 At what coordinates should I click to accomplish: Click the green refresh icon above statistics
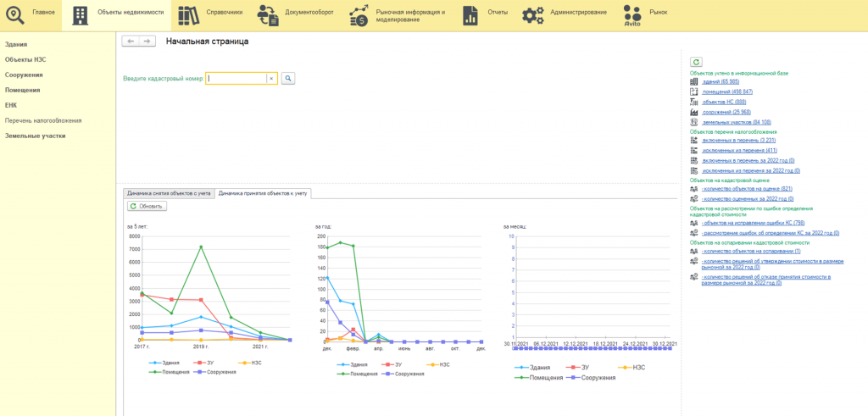696,62
